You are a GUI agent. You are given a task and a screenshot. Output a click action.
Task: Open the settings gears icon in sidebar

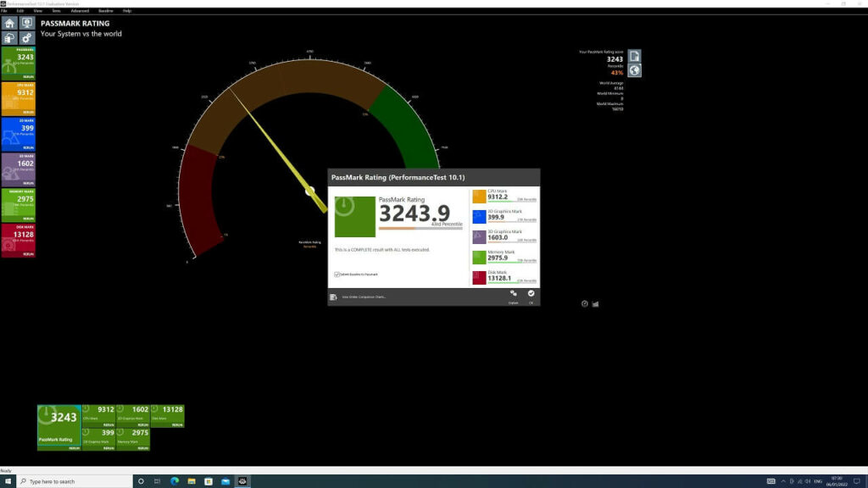pyautogui.click(x=26, y=38)
